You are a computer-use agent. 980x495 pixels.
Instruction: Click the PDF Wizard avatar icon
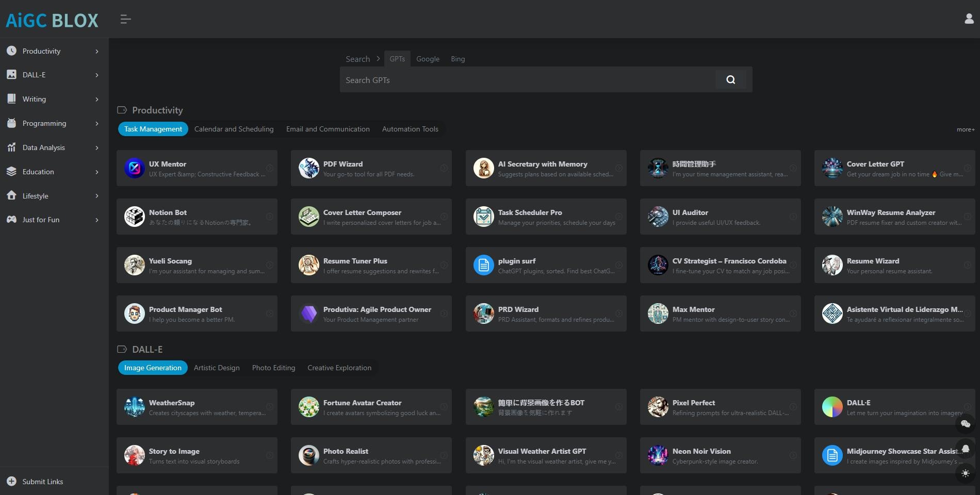click(x=309, y=168)
